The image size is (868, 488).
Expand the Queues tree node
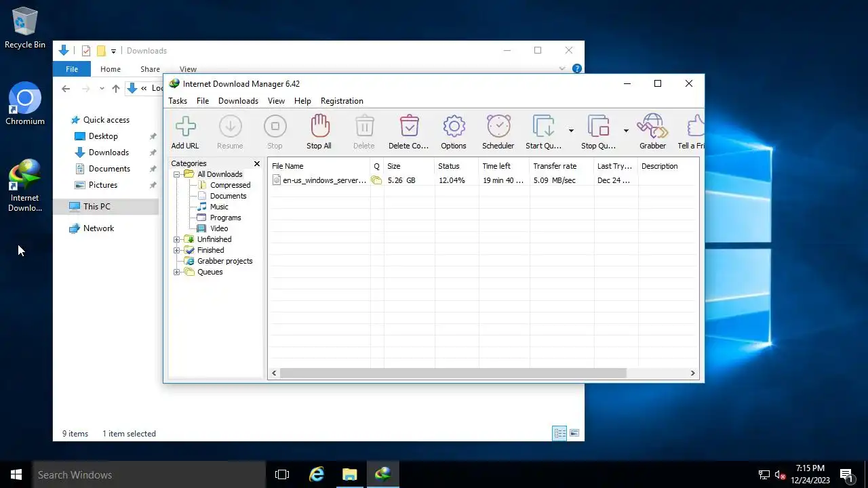(x=177, y=272)
